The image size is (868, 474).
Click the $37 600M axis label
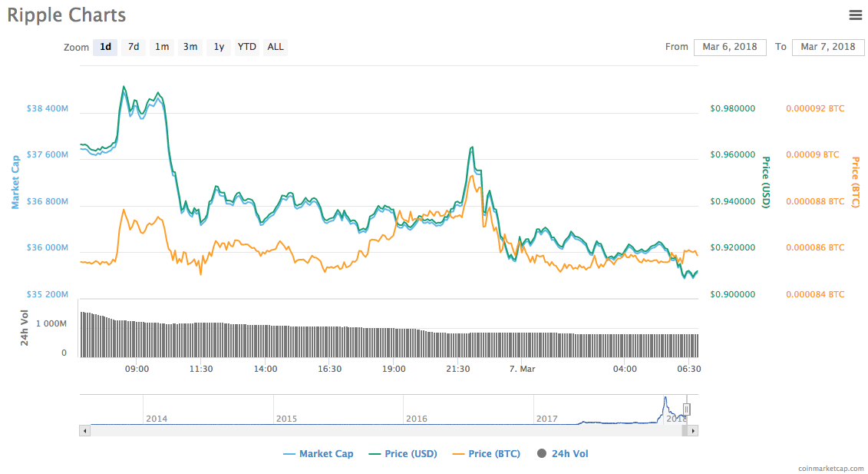tap(48, 154)
